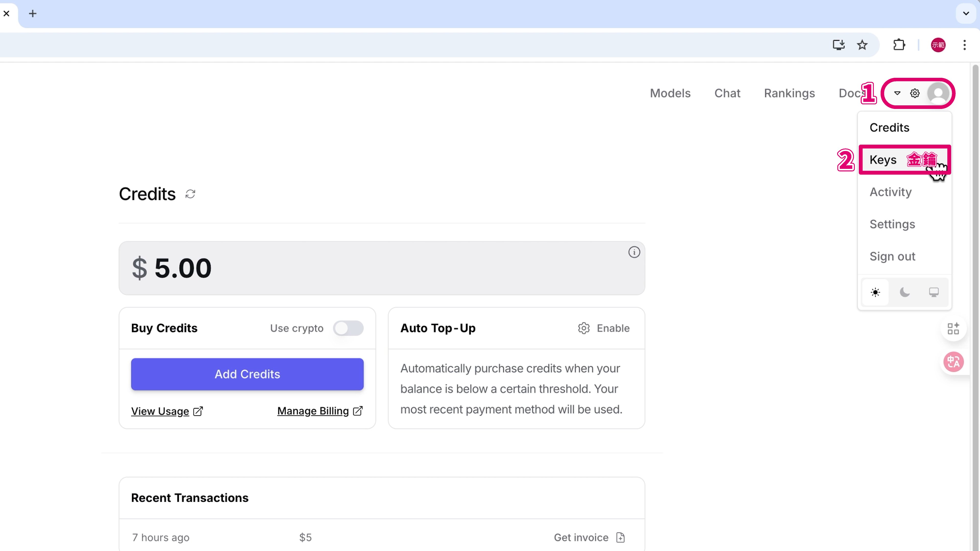The image size is (980, 551).
Task: Click the Buy Credits heading
Action: pos(164,328)
